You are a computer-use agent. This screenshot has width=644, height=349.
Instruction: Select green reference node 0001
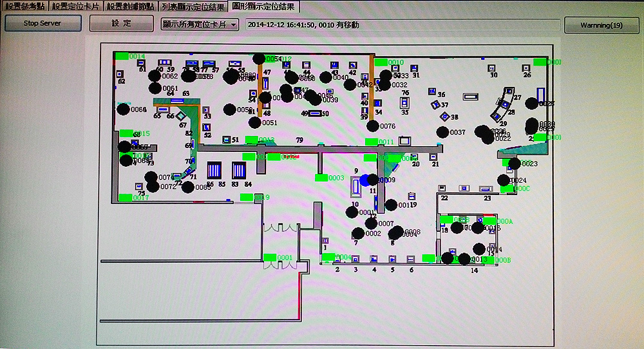pos(270,258)
